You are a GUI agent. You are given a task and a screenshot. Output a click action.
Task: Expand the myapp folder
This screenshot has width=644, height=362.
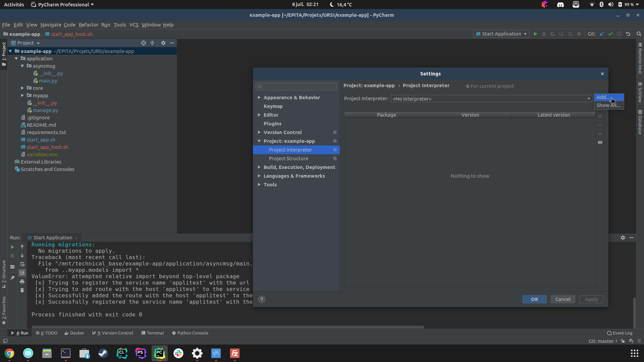point(22,96)
